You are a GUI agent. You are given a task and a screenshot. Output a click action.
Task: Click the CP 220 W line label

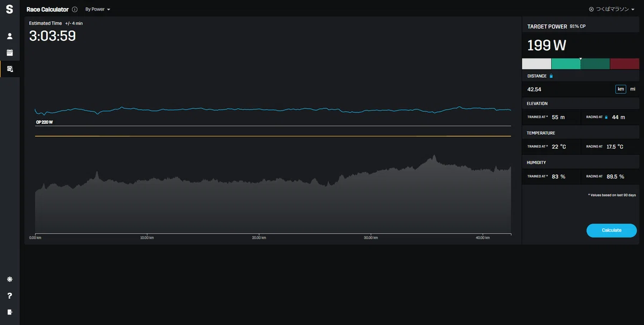pos(44,122)
